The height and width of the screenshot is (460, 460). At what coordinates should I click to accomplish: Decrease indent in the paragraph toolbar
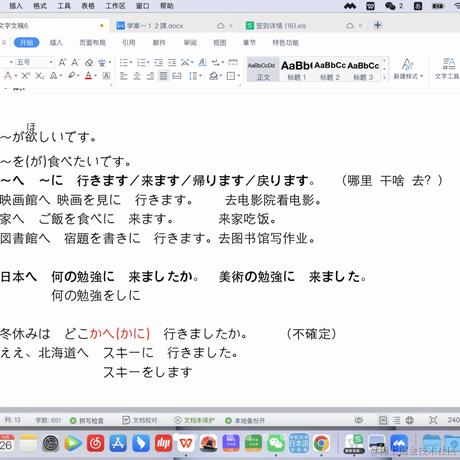(159, 62)
